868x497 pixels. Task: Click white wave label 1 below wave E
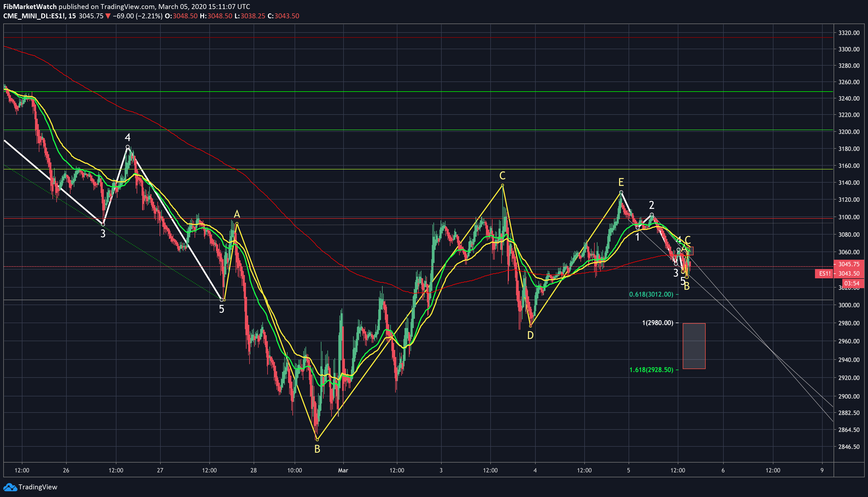coord(637,237)
